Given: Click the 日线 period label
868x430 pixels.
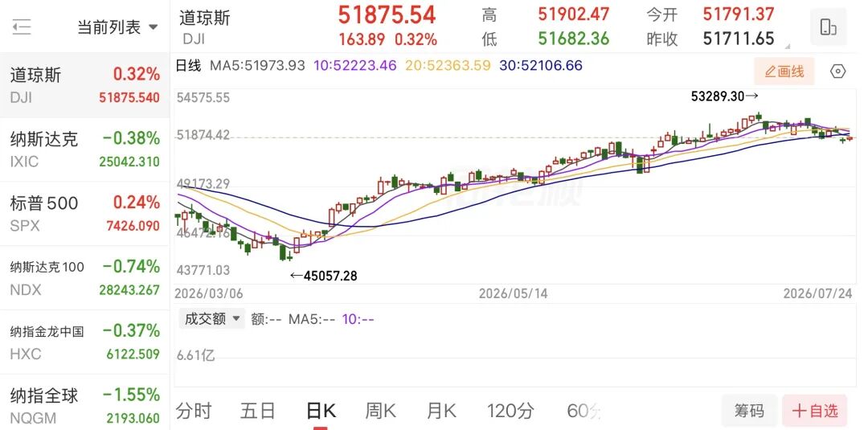Looking at the screenshot, I should (188, 65).
